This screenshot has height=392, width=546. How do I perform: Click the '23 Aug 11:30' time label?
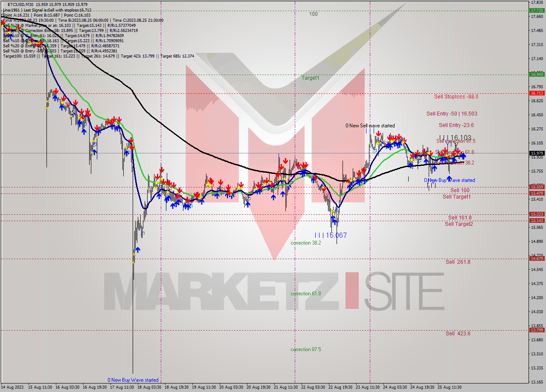[368, 387]
